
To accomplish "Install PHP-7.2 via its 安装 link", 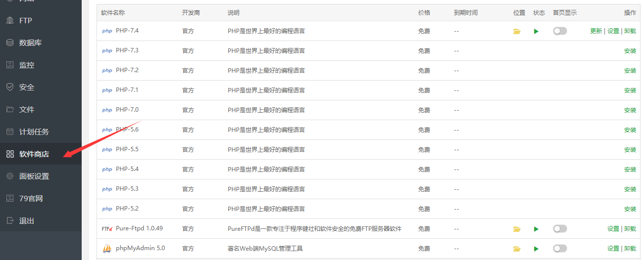I will 630,71.
